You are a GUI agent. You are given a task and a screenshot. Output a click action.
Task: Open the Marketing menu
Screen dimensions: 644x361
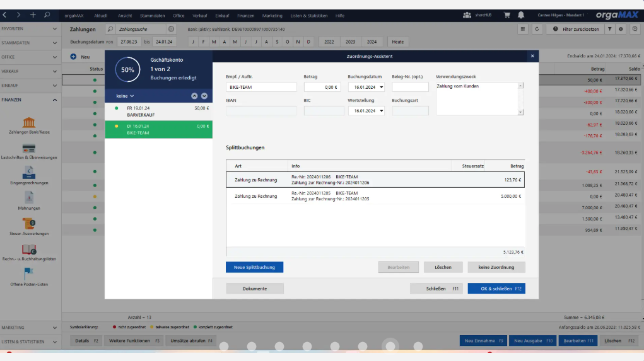[x=272, y=16]
